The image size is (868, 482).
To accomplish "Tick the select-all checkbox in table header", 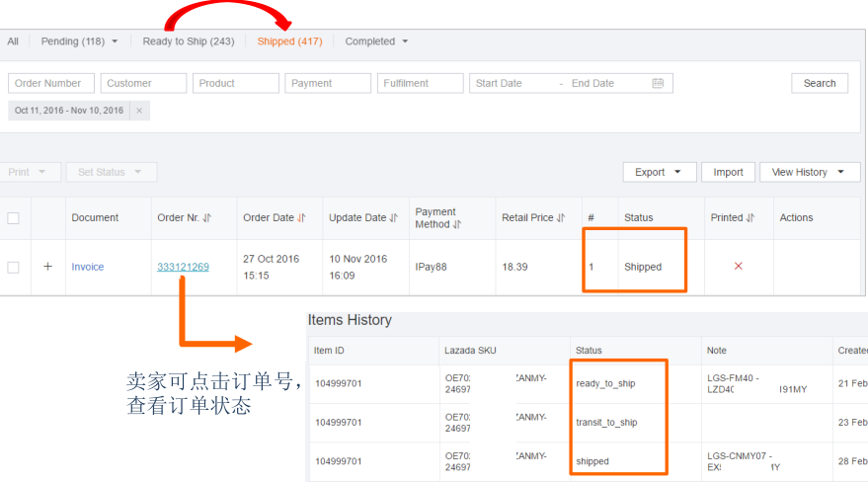I will [x=13, y=218].
